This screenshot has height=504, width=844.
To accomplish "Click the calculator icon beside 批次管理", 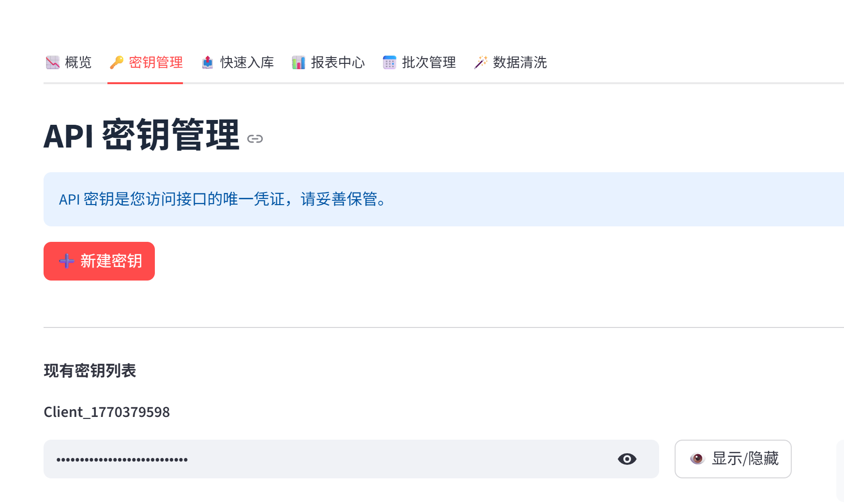I will pos(389,62).
